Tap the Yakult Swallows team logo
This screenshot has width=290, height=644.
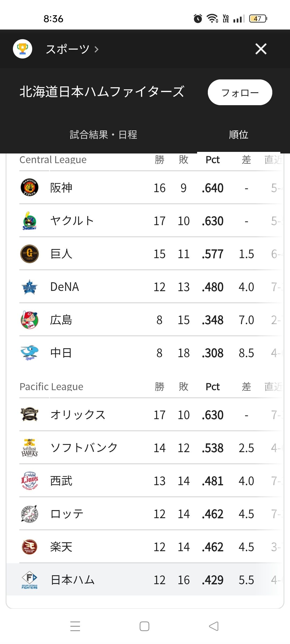(x=30, y=221)
